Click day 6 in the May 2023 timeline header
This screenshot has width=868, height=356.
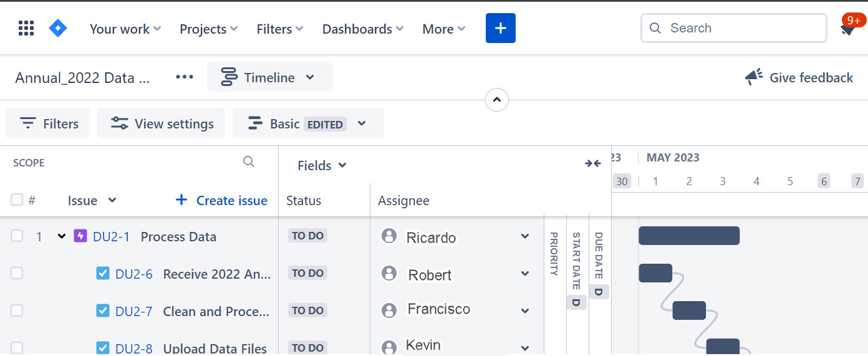point(824,181)
